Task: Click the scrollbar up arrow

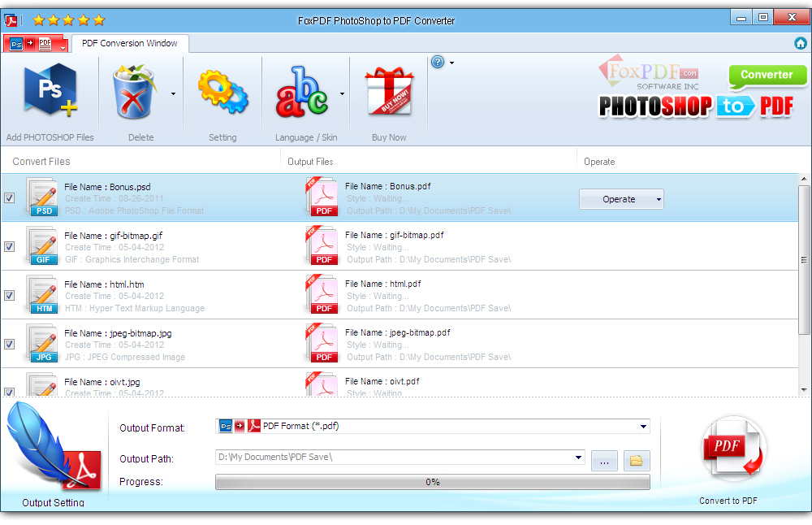Action: coord(804,180)
